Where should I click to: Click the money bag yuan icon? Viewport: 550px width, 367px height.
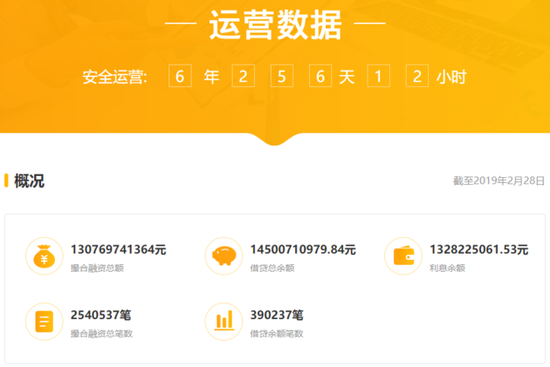point(44,256)
